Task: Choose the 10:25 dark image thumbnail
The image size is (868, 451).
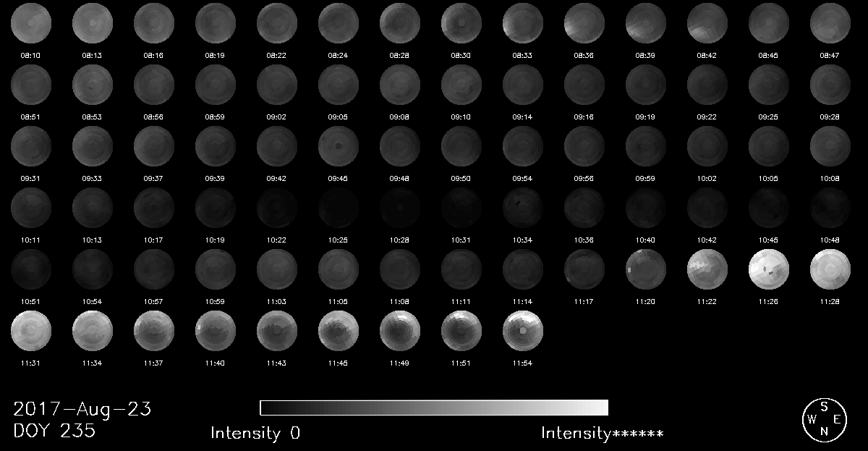Action: 339,208
